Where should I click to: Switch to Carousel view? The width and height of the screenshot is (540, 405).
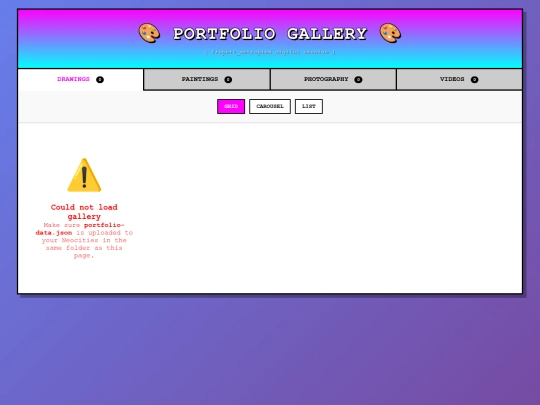tap(270, 106)
